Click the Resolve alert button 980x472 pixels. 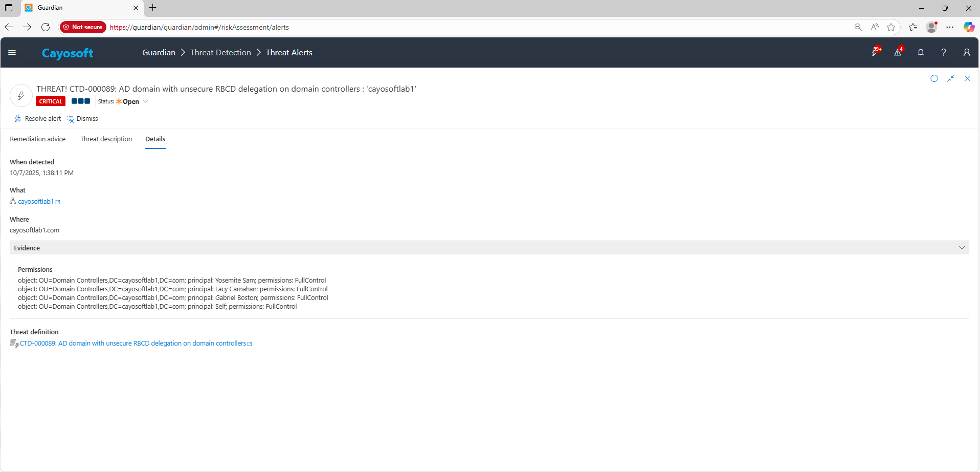click(x=38, y=119)
